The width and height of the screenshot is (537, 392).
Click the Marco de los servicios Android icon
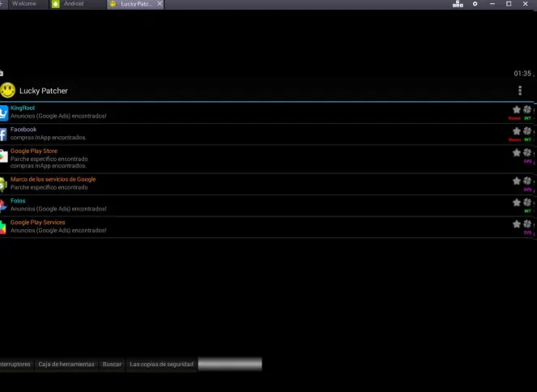tap(3, 185)
